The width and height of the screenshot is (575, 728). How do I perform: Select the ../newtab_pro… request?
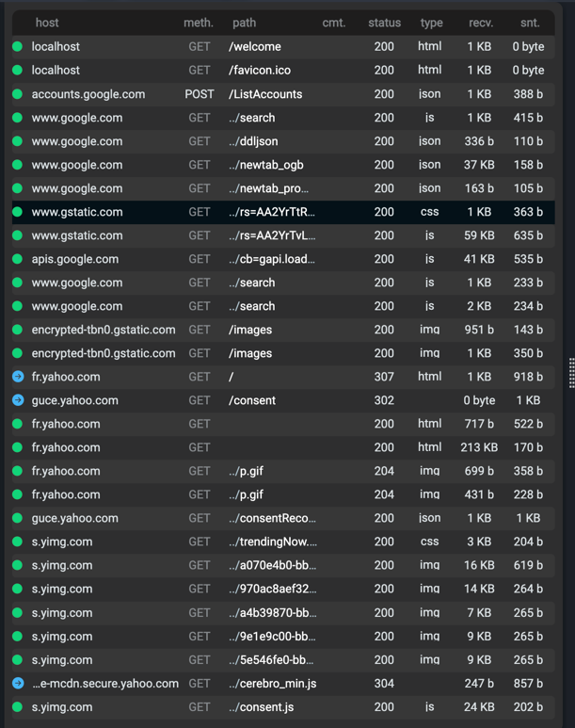[x=283, y=188]
